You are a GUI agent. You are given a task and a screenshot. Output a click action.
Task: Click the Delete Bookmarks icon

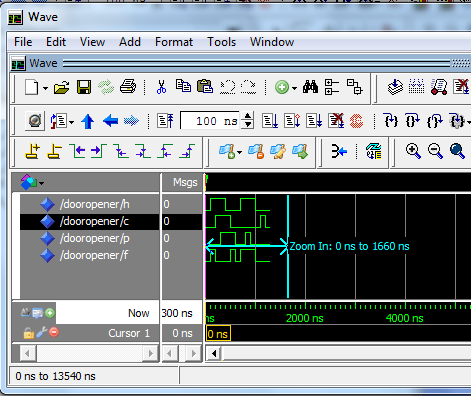click(256, 152)
